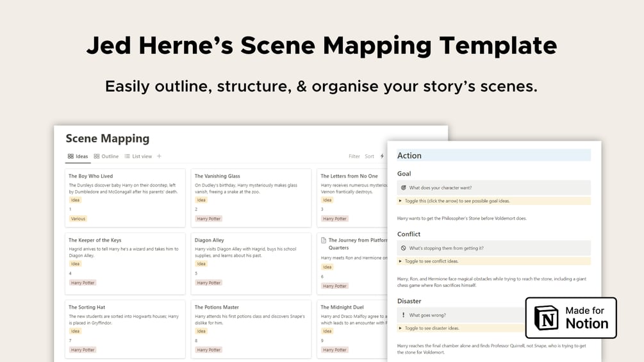Click the List view icon

[x=128, y=156]
